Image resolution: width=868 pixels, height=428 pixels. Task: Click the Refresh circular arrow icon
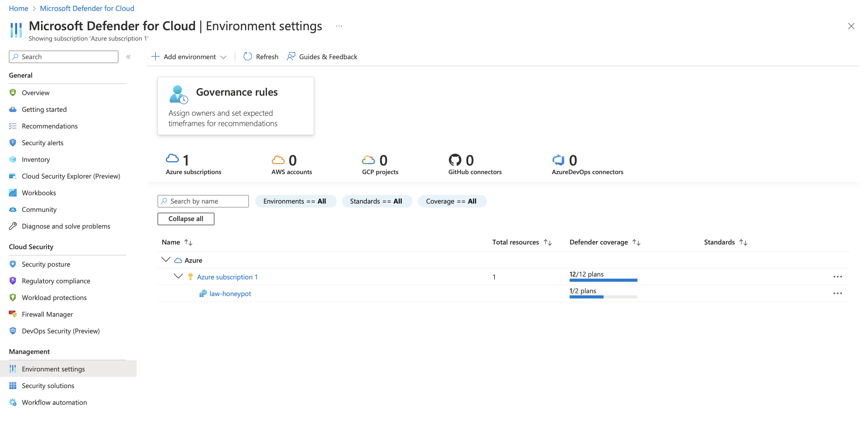[x=248, y=57]
